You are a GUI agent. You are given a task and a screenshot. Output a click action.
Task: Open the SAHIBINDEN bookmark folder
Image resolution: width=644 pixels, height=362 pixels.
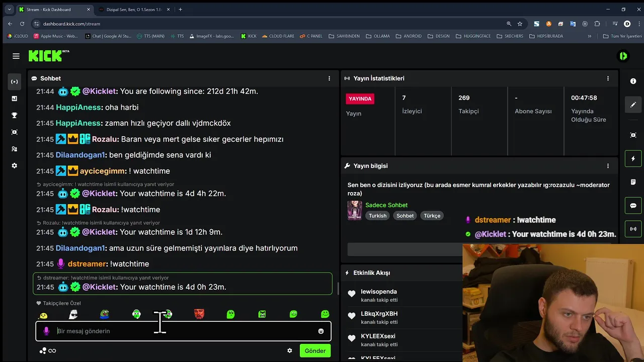point(344,36)
